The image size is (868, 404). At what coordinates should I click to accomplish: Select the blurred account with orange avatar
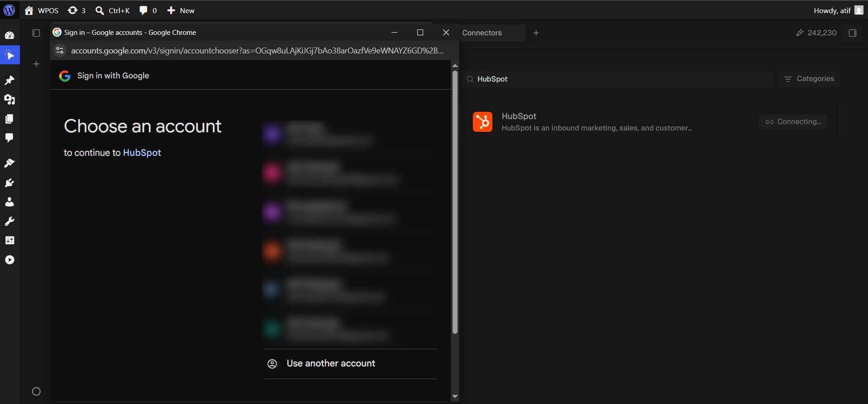(x=350, y=251)
